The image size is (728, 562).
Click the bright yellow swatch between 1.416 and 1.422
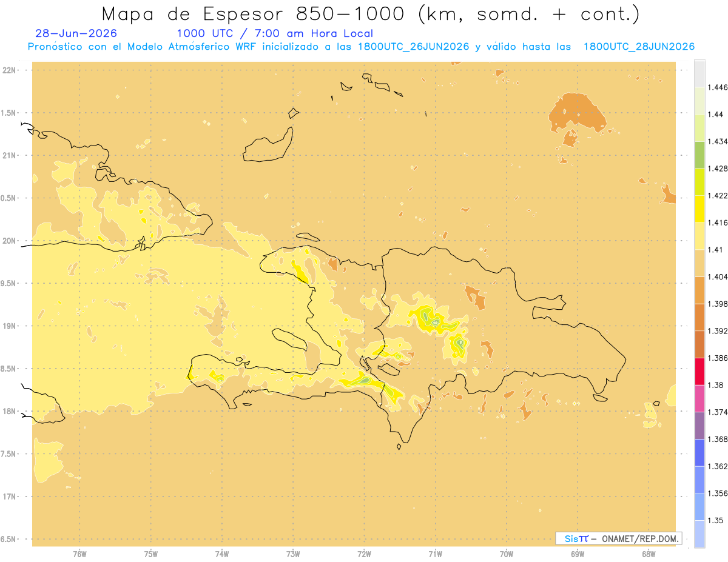coord(699,209)
